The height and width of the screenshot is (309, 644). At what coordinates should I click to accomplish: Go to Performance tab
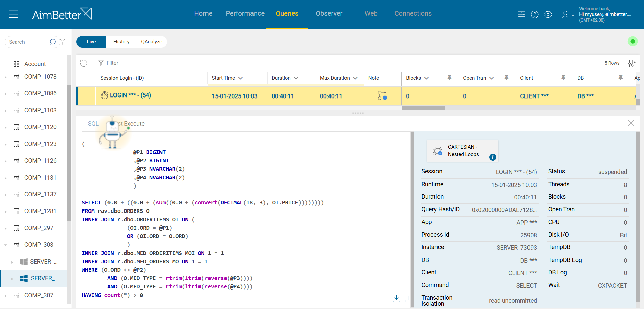click(245, 13)
